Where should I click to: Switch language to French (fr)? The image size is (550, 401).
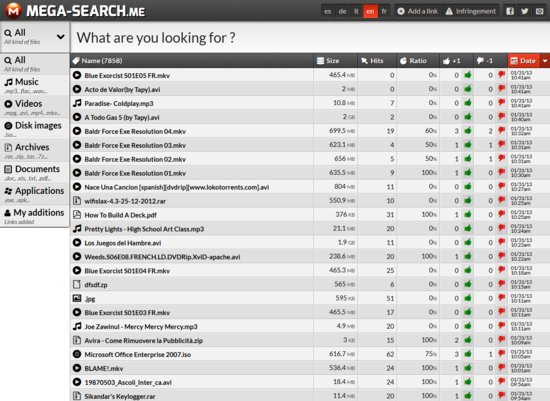pos(384,11)
